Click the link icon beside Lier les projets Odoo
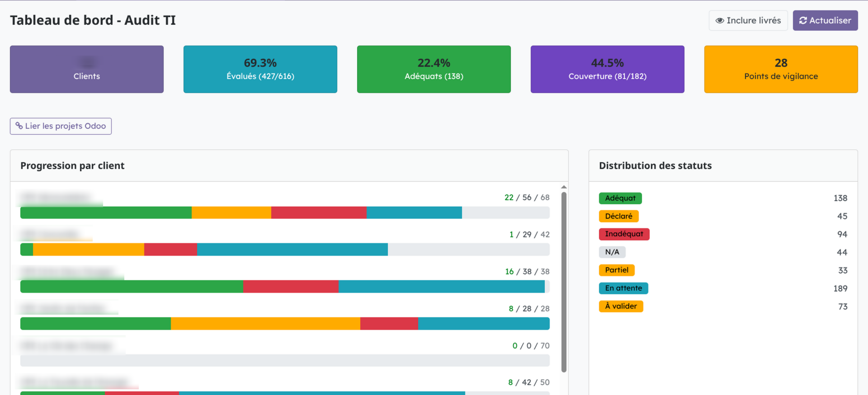Image resolution: width=868 pixels, height=395 pixels. [19, 126]
